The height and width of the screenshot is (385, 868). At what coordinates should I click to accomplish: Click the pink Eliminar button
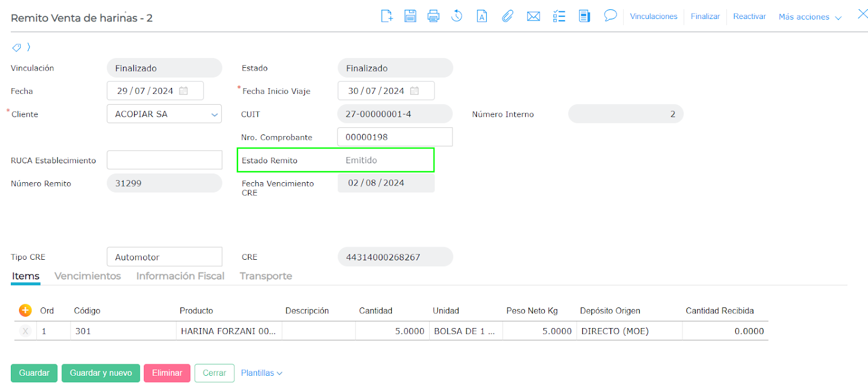pos(167,373)
